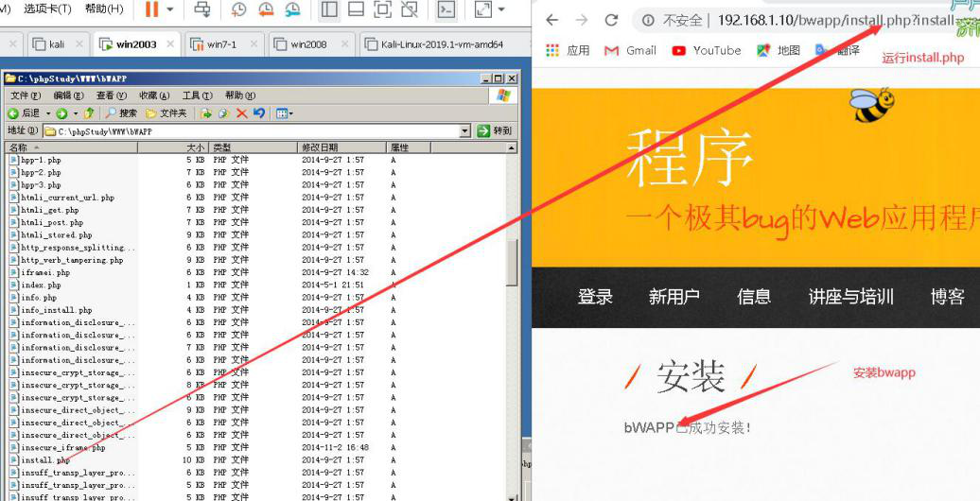Click the Explorer up one level icon
Viewport: 980px width, 501px height.
pyautogui.click(x=89, y=113)
